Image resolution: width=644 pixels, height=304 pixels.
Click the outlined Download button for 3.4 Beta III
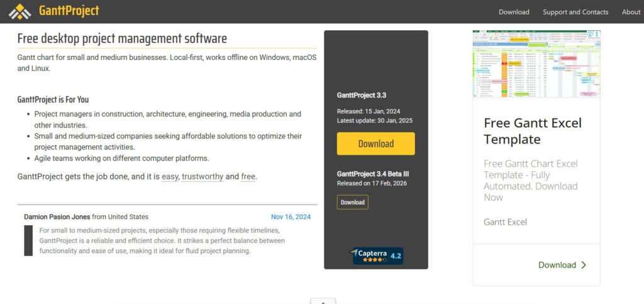(x=352, y=202)
